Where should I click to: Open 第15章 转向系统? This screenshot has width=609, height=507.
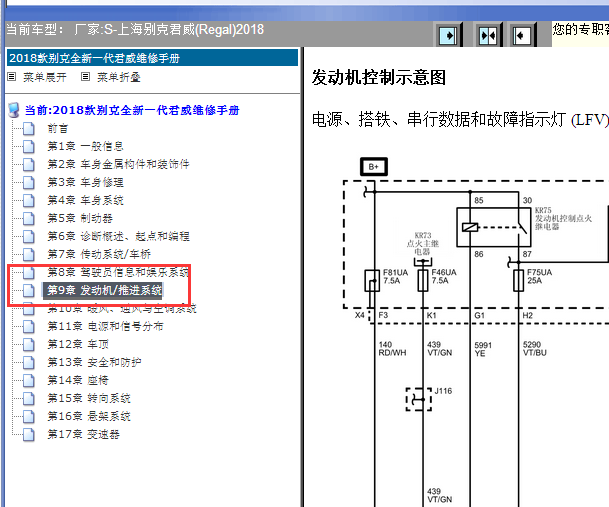[89, 398]
